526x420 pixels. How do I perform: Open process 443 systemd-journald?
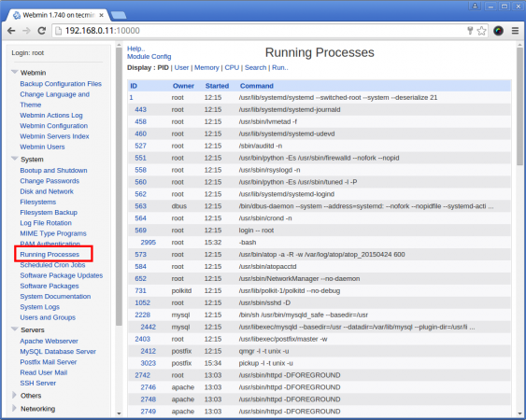(x=140, y=109)
